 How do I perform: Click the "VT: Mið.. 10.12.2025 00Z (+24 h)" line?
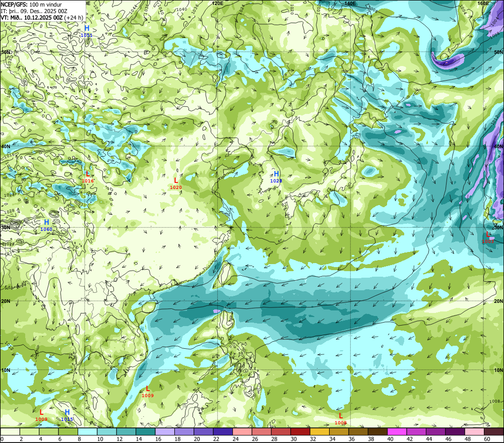tap(42, 18)
